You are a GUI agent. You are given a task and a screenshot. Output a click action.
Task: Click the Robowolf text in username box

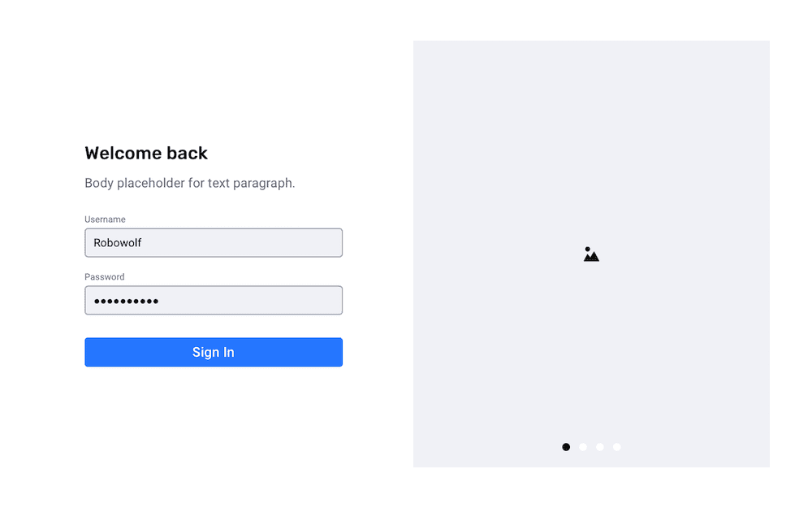[x=118, y=242]
